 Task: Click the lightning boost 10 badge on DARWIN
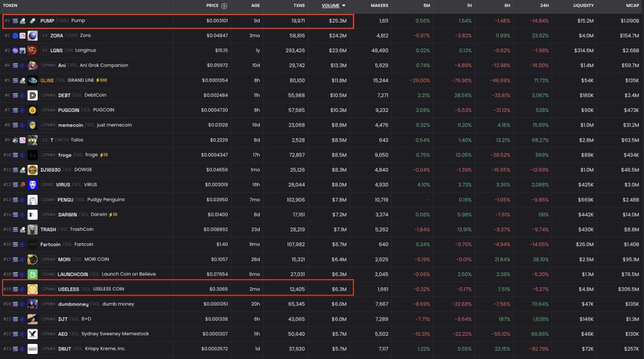point(113,214)
